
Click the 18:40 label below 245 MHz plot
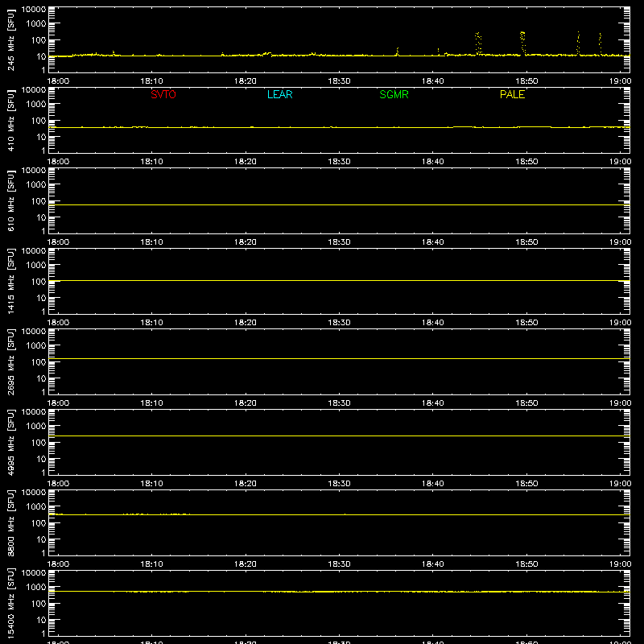[x=432, y=81]
